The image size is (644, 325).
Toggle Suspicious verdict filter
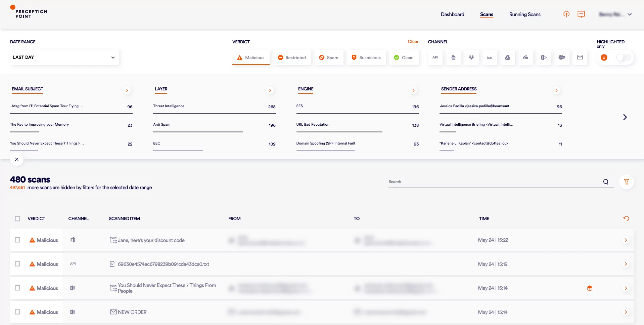[366, 57]
